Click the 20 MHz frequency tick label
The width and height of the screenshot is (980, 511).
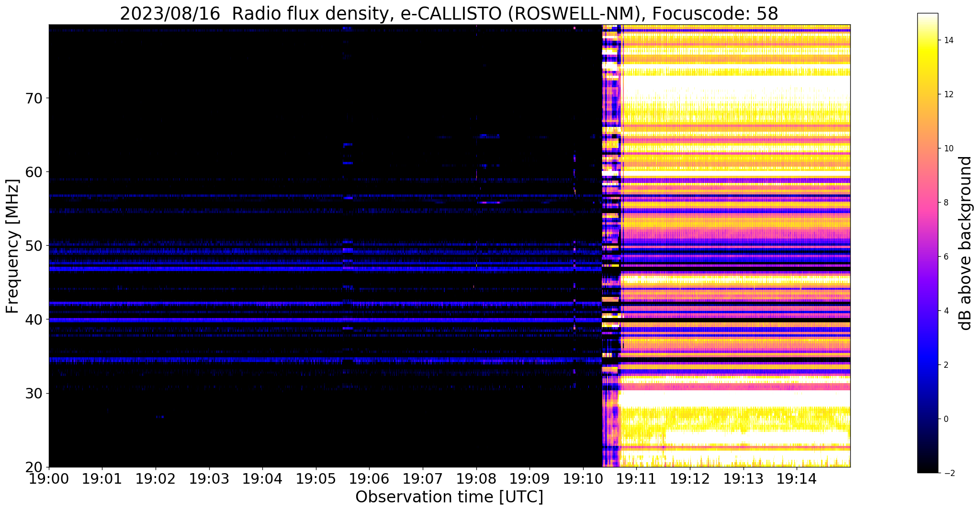[34, 467]
